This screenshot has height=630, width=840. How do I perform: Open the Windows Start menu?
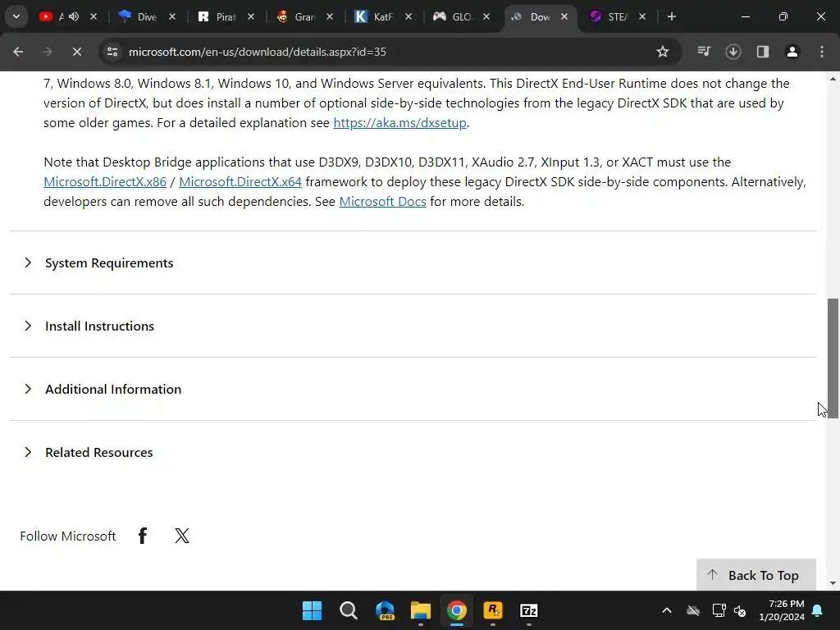pos(312,610)
